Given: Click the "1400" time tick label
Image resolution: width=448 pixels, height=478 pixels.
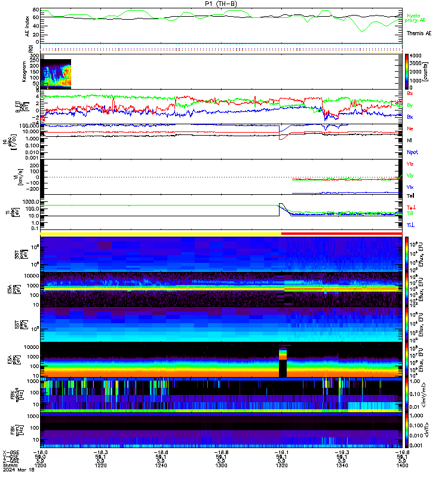Looking at the screenshot, I should click(x=402, y=465).
